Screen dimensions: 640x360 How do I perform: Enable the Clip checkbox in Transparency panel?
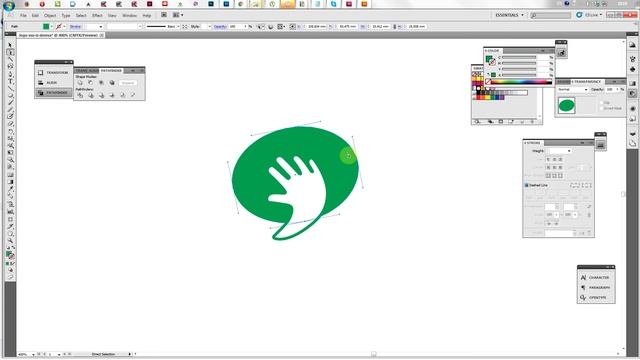602,102
